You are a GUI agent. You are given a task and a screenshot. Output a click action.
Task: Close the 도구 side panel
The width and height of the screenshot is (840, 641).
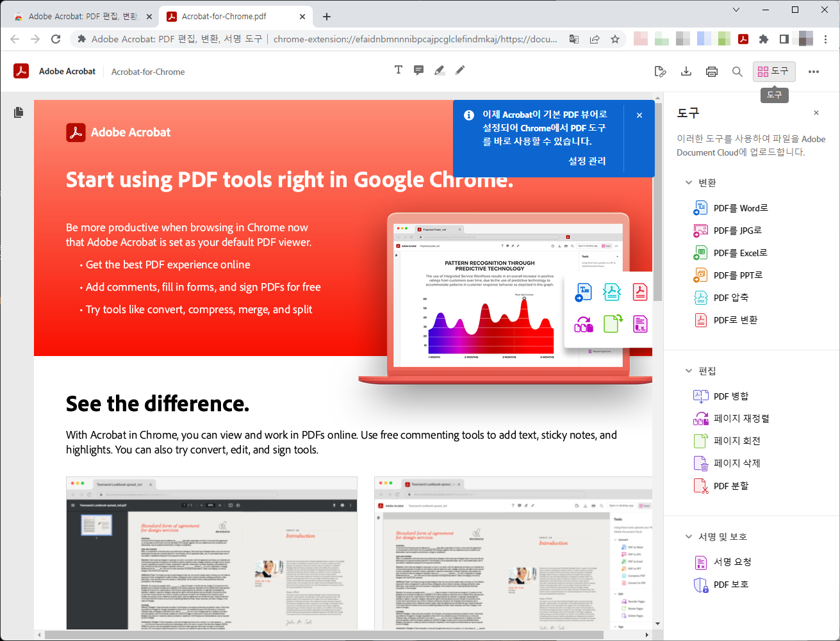pos(816,113)
